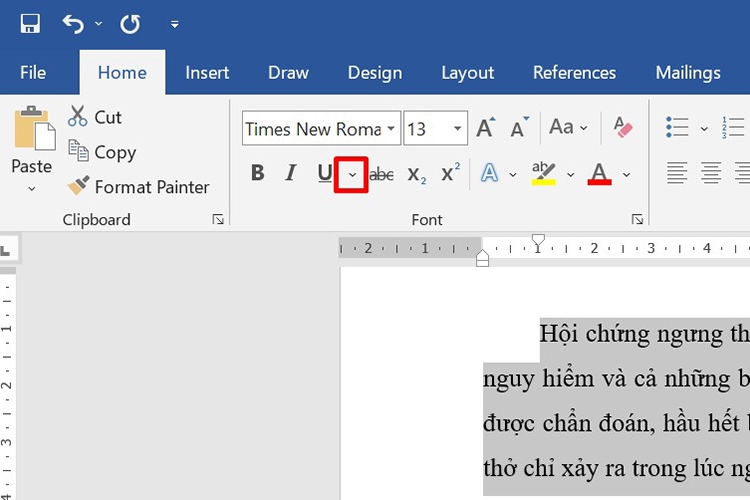Open underline style dropdown arrow
750x500 pixels.
click(352, 175)
